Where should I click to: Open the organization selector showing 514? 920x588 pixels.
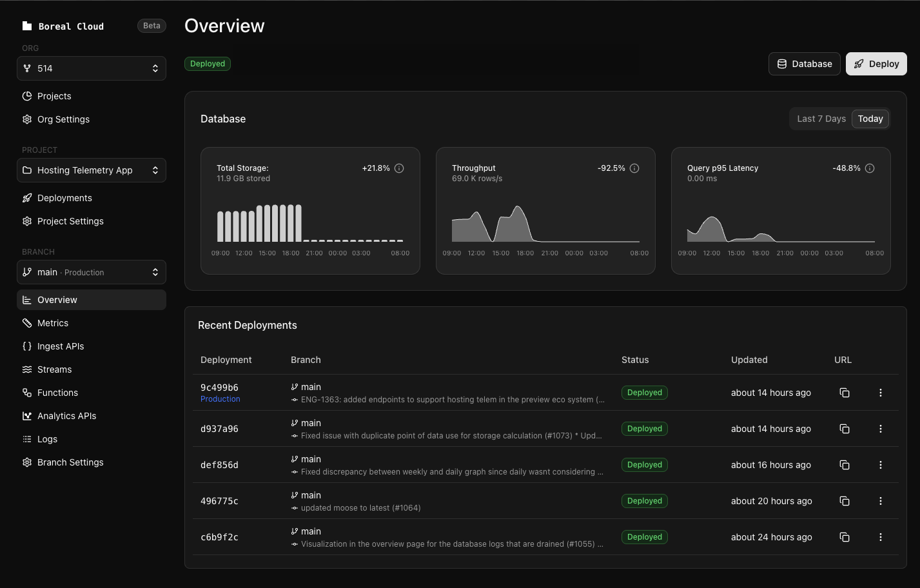pyautogui.click(x=92, y=68)
